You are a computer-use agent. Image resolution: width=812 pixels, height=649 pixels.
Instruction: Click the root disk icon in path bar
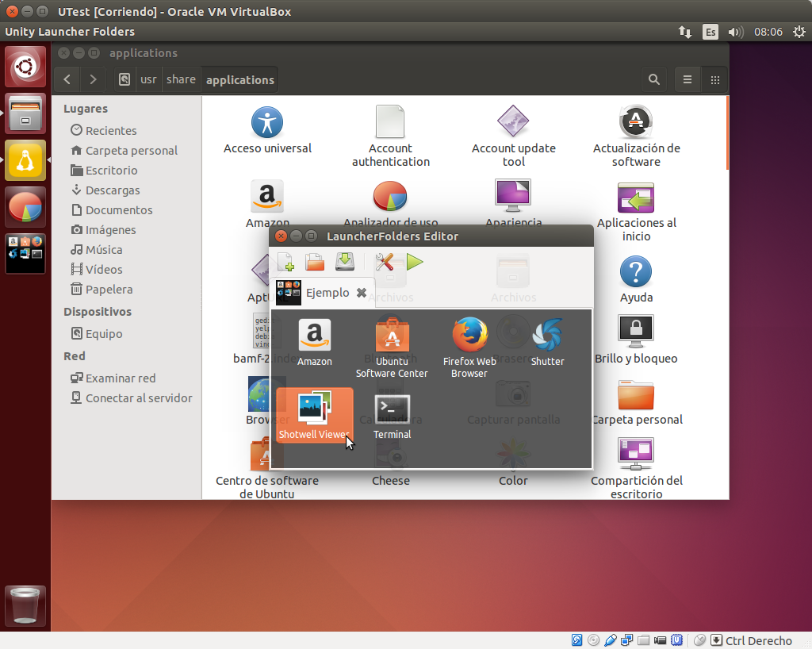(124, 80)
